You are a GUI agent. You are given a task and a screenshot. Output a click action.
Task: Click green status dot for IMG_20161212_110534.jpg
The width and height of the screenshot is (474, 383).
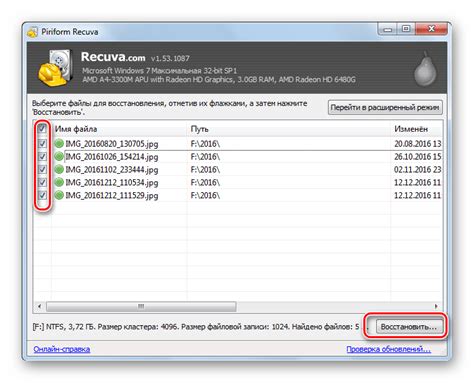click(x=59, y=182)
